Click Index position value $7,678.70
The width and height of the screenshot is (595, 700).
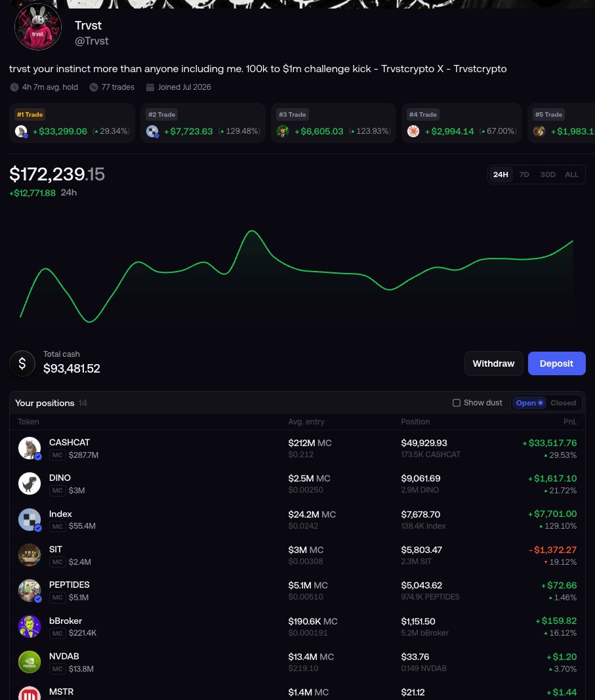(421, 514)
